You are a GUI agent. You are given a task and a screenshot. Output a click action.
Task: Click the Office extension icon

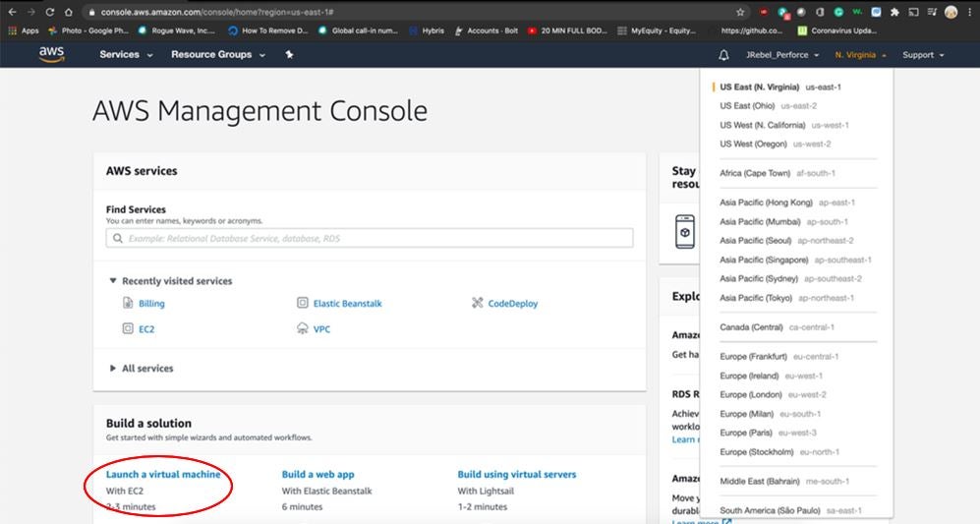click(x=820, y=12)
